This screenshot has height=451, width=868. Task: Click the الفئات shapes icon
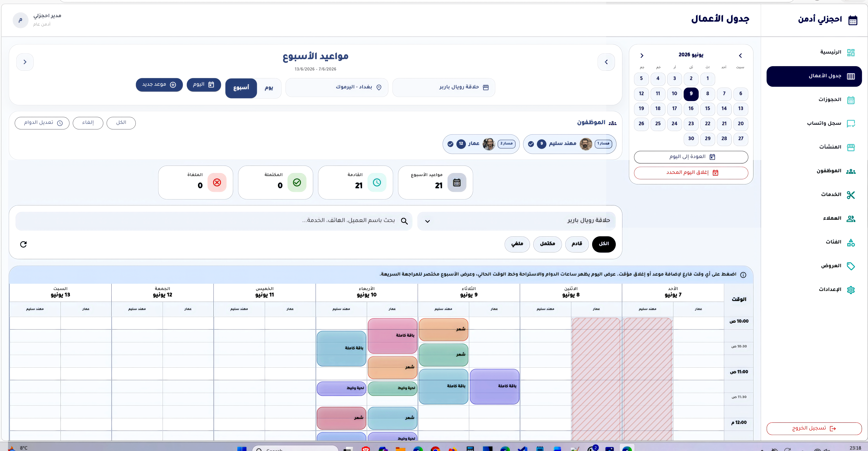[x=851, y=242]
